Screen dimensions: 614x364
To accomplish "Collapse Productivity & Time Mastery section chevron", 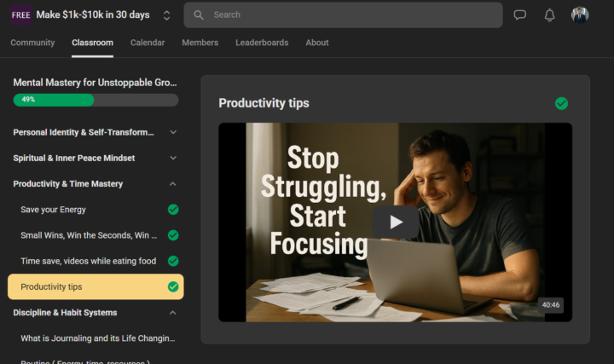I will (x=172, y=183).
